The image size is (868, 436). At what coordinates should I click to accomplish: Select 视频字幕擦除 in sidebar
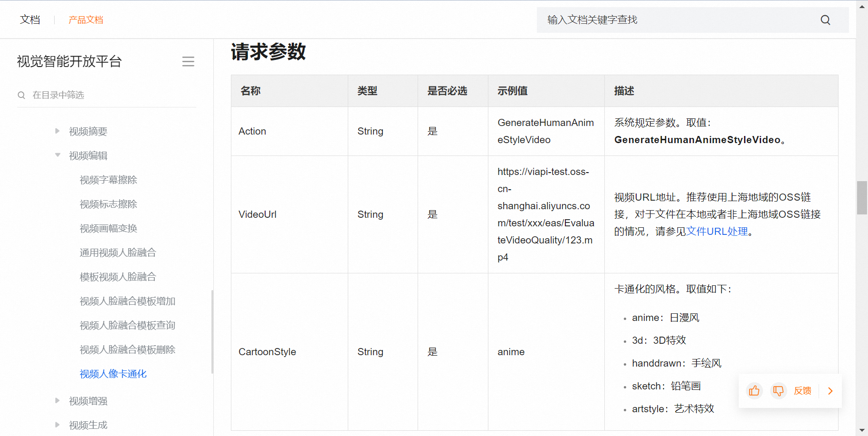click(x=108, y=180)
